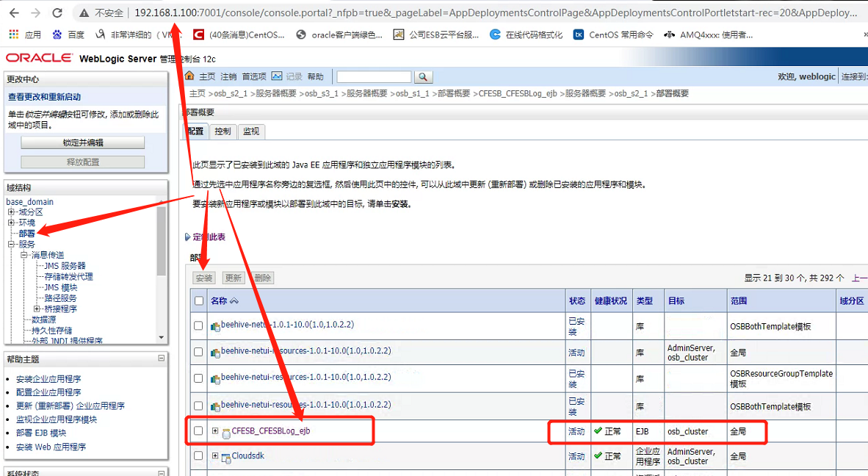Click the domain tree scroll-down arrow
Image resolution: width=868 pixels, height=476 pixels.
click(x=161, y=337)
